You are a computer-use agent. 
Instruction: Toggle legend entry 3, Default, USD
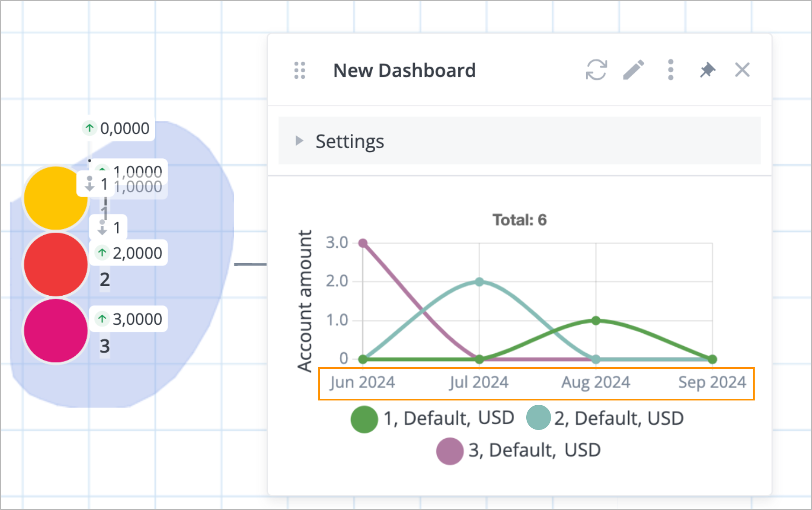518,451
